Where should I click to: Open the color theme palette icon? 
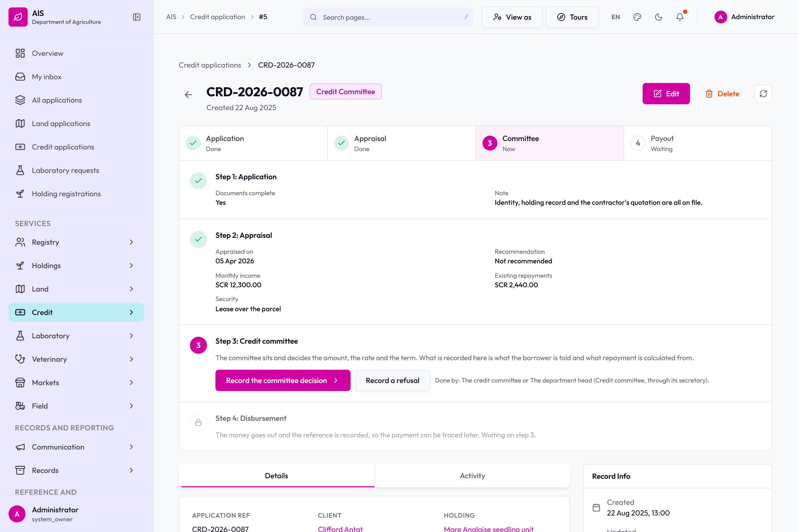(637, 17)
